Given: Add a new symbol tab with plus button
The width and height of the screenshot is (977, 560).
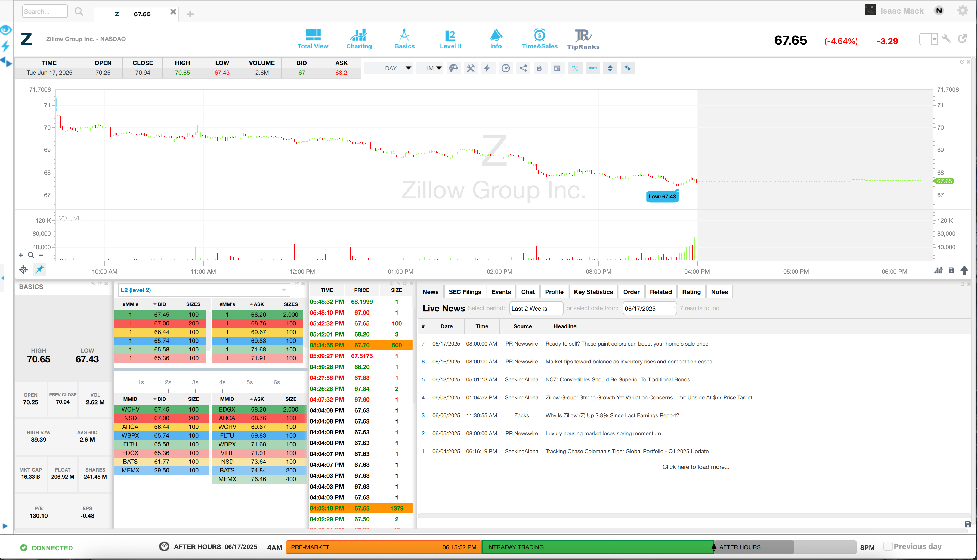Looking at the screenshot, I should [190, 14].
